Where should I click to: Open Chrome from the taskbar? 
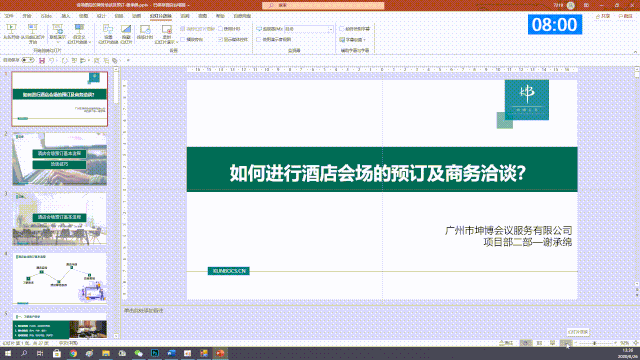(73, 353)
